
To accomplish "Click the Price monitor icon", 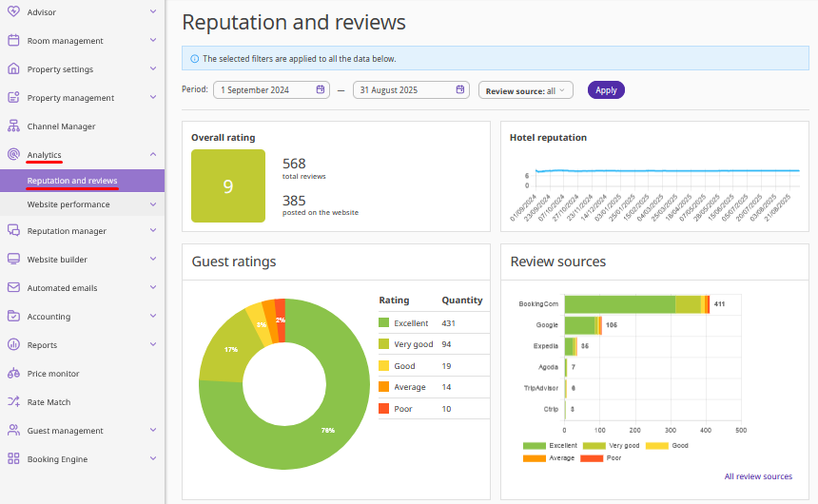I will pyautogui.click(x=13, y=374).
